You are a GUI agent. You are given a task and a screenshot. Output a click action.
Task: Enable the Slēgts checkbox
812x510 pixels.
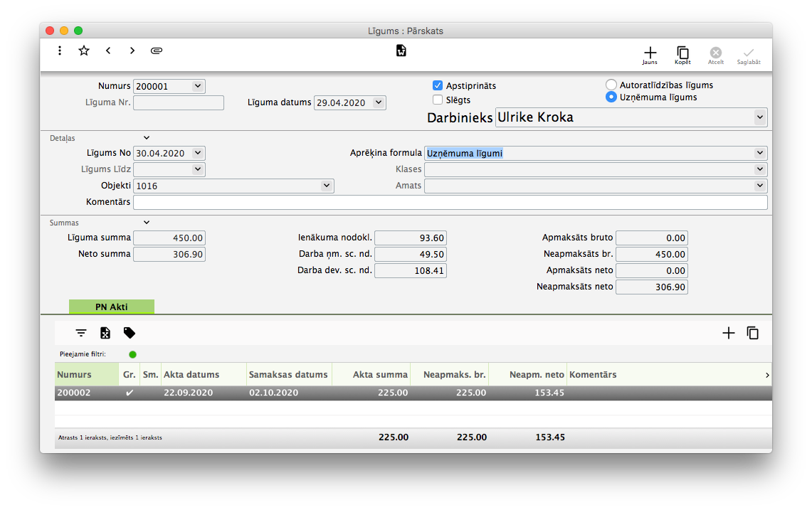[438, 100]
